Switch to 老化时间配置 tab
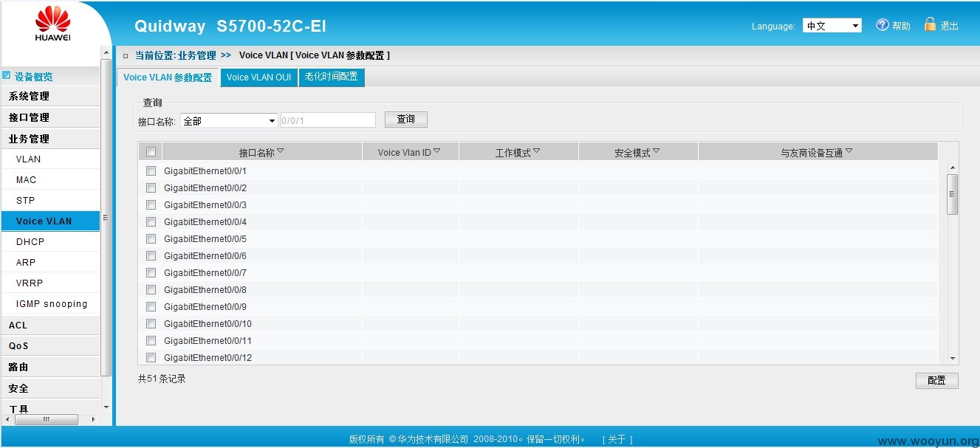This screenshot has height=448, width=980. click(332, 77)
